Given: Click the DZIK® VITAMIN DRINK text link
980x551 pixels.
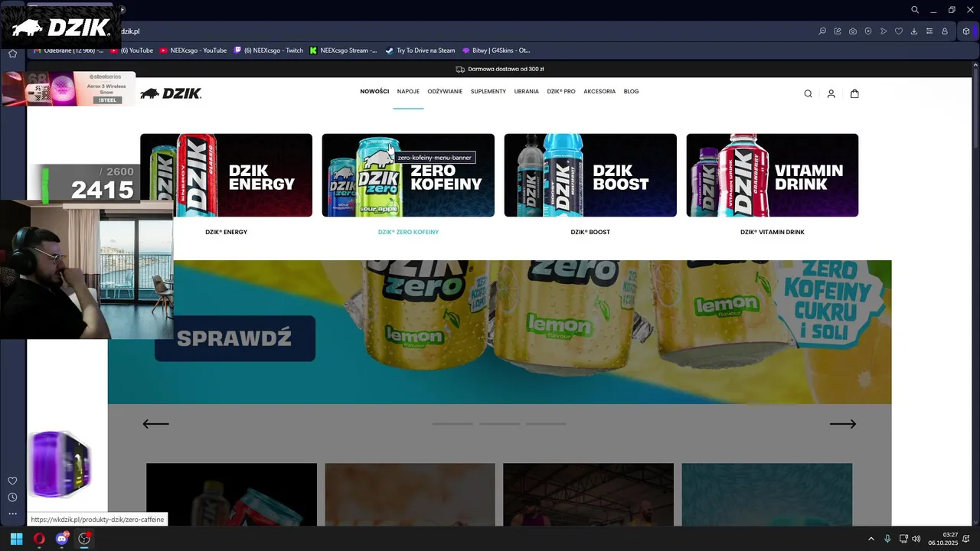Looking at the screenshot, I should click(x=773, y=232).
